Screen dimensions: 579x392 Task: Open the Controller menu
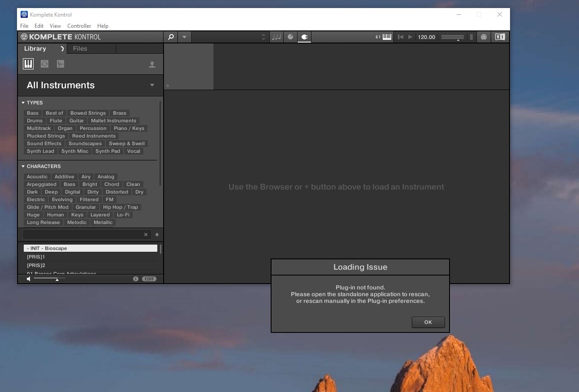click(x=79, y=26)
